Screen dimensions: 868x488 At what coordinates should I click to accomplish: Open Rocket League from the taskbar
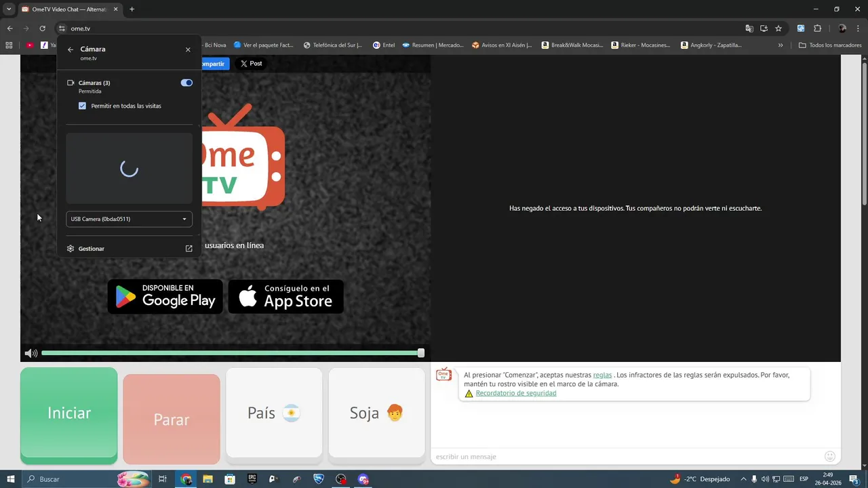click(319, 479)
